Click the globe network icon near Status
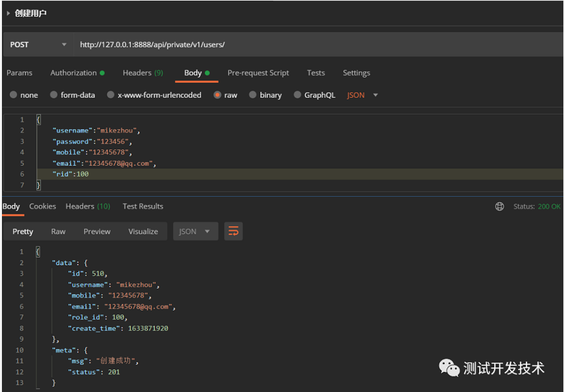Viewport: 564px width, 392px height. click(499, 206)
